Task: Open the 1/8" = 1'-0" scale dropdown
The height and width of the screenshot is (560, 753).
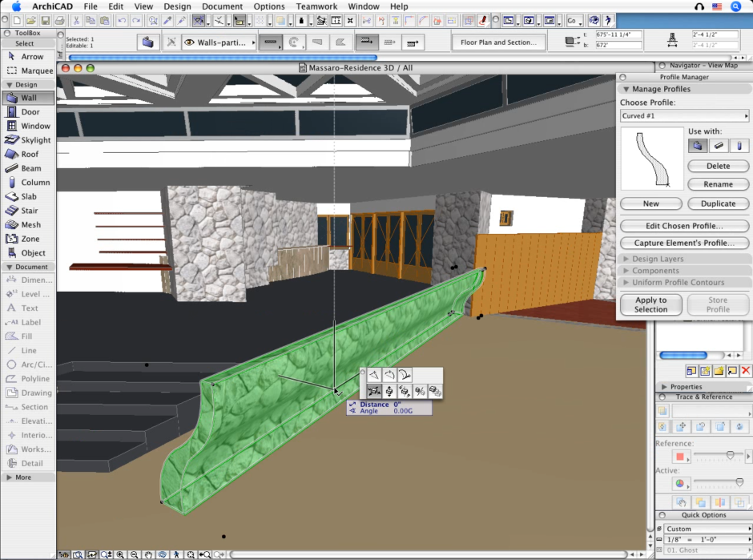Action: 707,539
